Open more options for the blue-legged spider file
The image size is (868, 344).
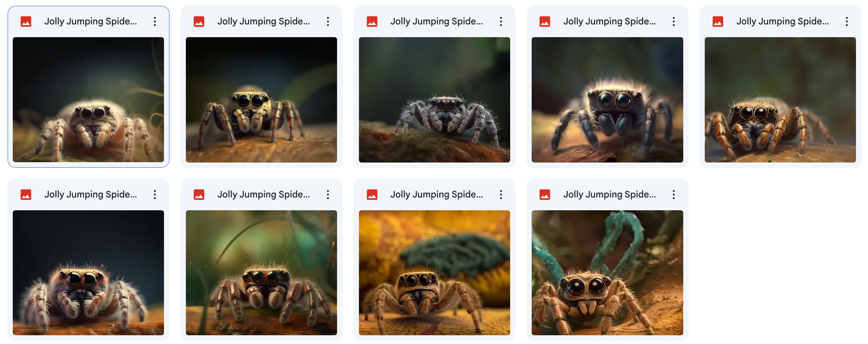click(x=674, y=21)
